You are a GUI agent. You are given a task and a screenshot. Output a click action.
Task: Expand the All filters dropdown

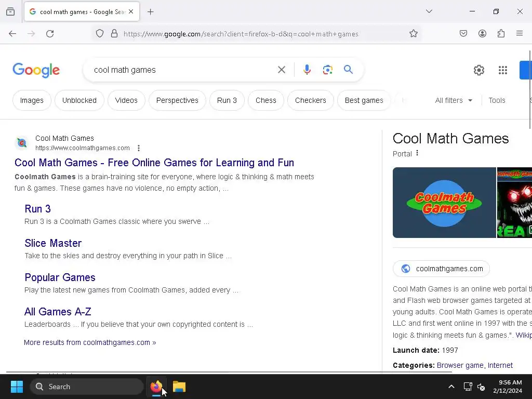coord(454,100)
